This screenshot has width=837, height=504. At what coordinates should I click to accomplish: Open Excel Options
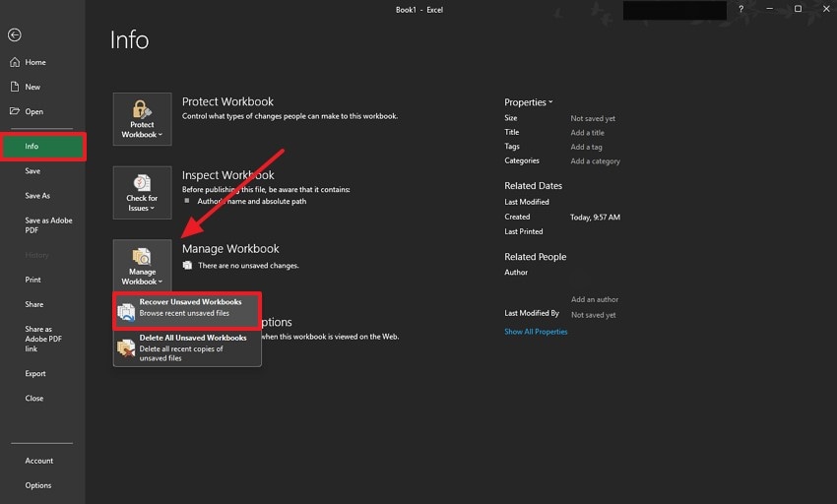coord(38,485)
